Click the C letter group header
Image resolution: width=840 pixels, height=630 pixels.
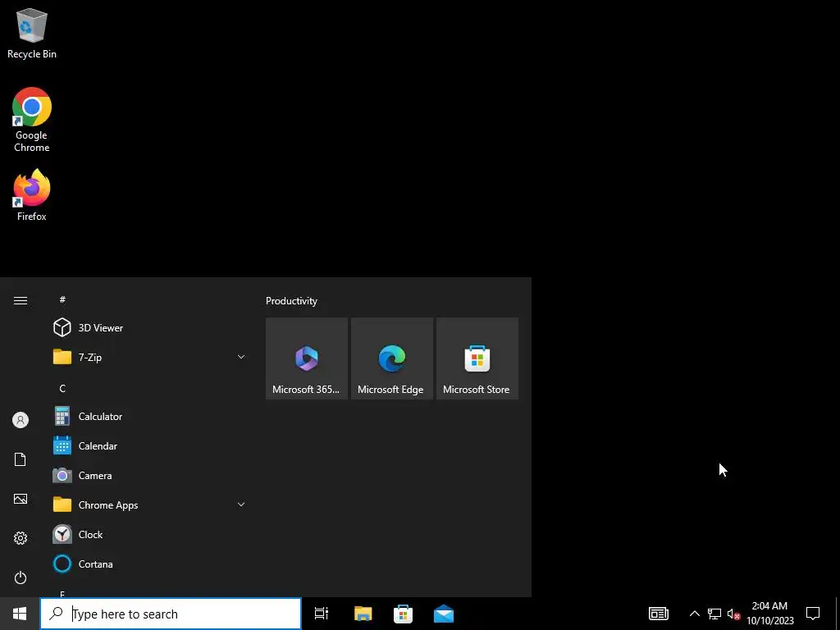point(62,388)
